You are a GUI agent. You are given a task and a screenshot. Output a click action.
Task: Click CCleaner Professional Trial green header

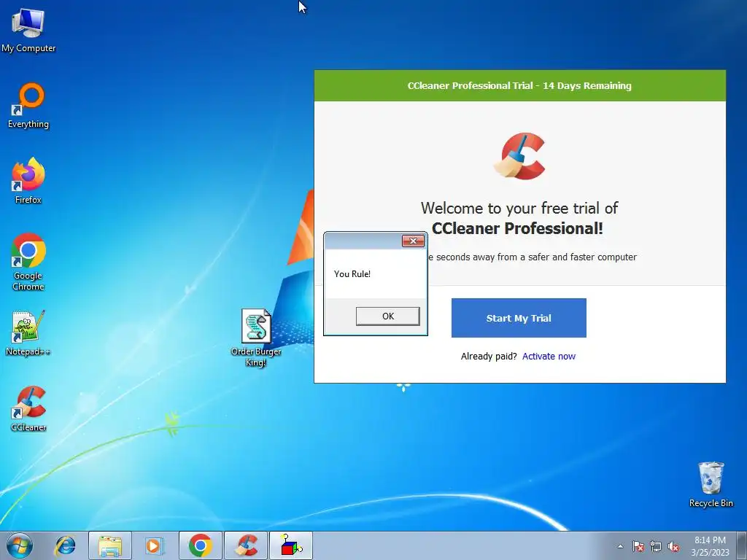pyautogui.click(x=519, y=86)
